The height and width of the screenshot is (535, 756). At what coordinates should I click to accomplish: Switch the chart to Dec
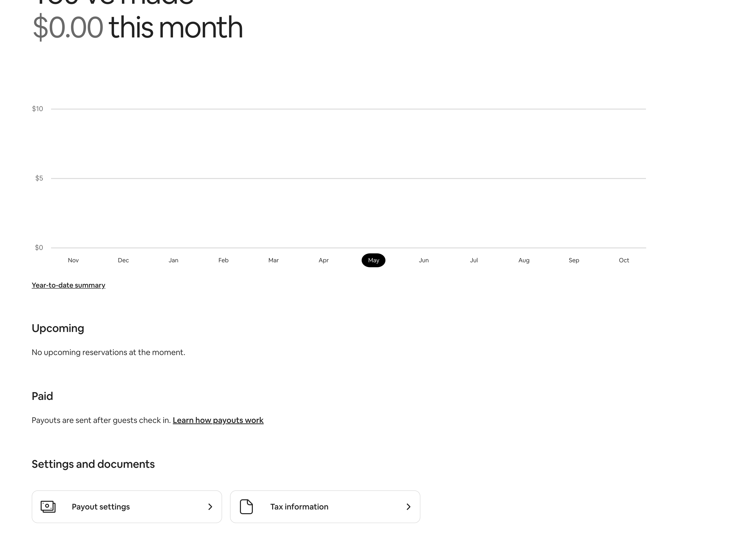(x=123, y=260)
